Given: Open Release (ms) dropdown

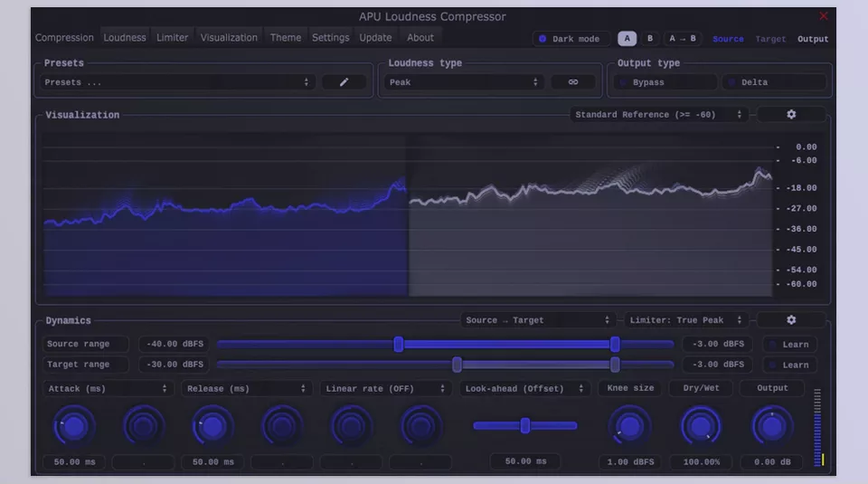Looking at the screenshot, I should click(246, 388).
